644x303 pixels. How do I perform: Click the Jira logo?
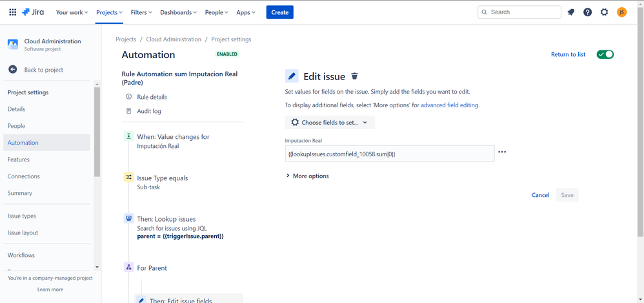(x=34, y=12)
